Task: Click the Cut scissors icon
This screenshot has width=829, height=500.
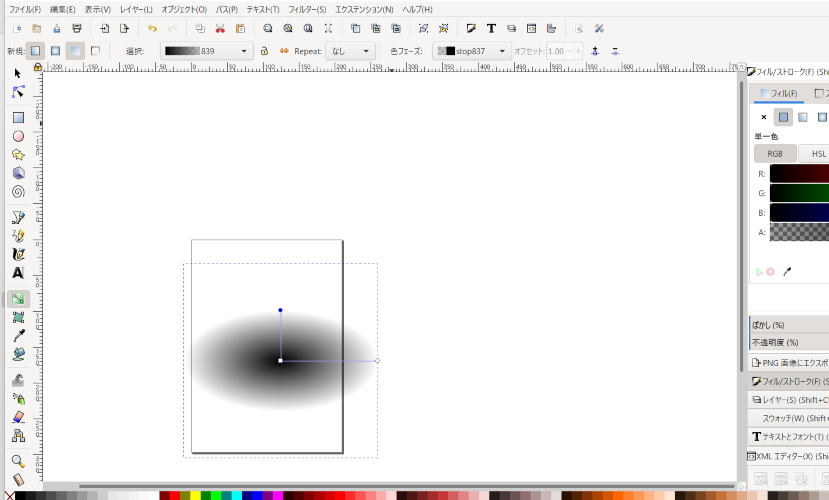Action: click(220, 29)
